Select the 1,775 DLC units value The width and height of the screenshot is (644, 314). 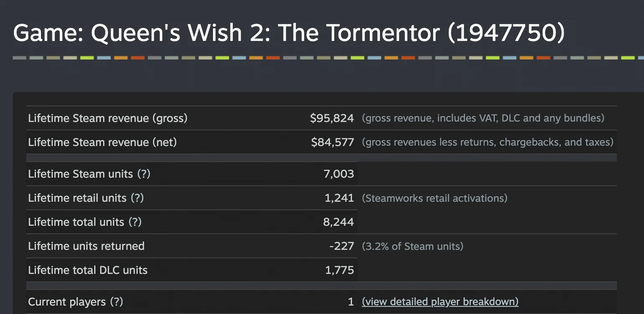pos(339,270)
